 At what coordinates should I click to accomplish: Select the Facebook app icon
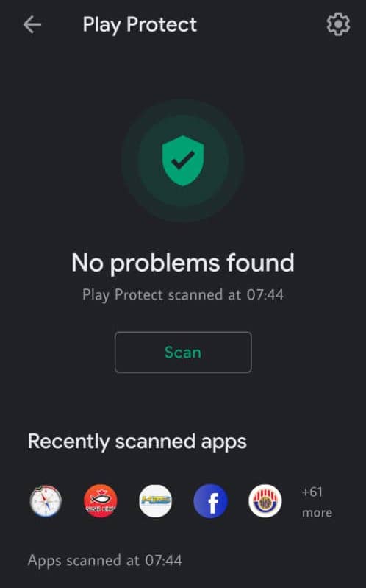point(210,501)
